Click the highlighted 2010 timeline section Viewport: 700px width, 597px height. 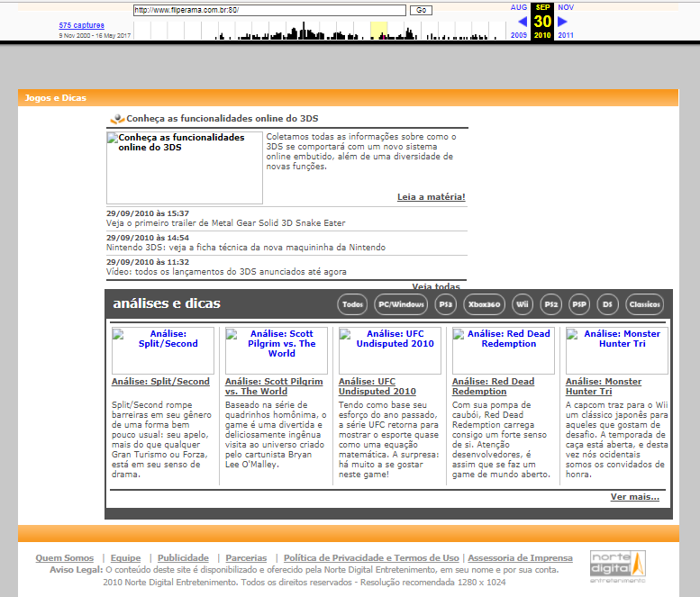point(378,31)
